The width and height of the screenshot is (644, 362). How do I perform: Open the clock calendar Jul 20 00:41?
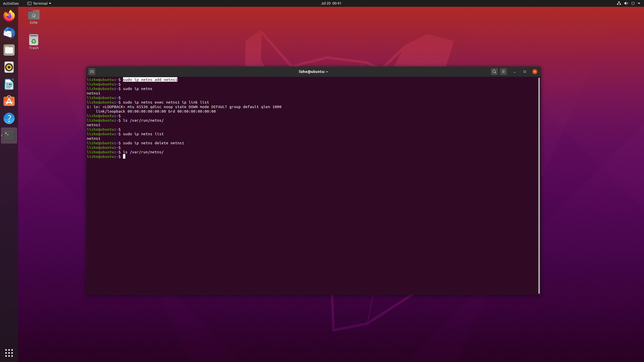[331, 3]
